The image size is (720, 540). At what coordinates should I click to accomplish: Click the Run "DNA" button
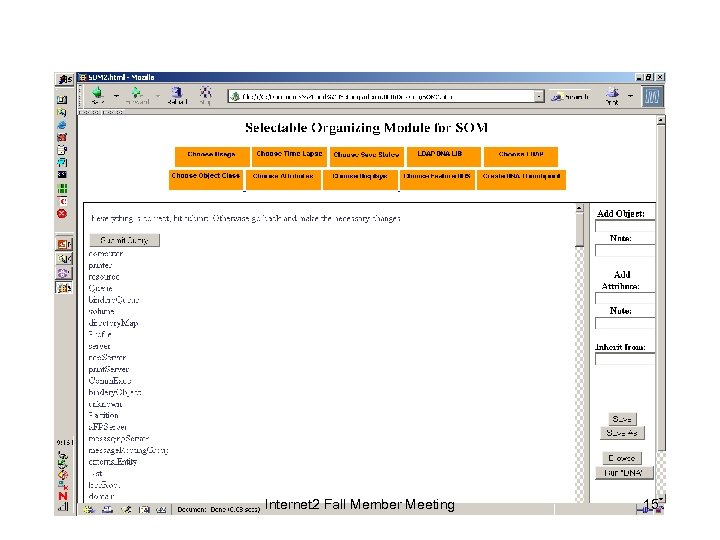(x=624, y=472)
